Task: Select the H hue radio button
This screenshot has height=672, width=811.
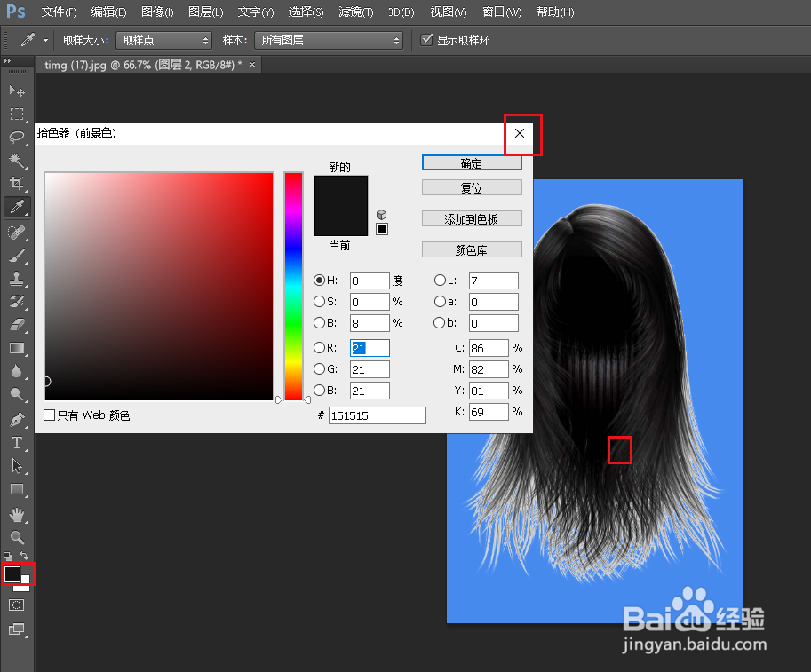Action: (x=319, y=281)
